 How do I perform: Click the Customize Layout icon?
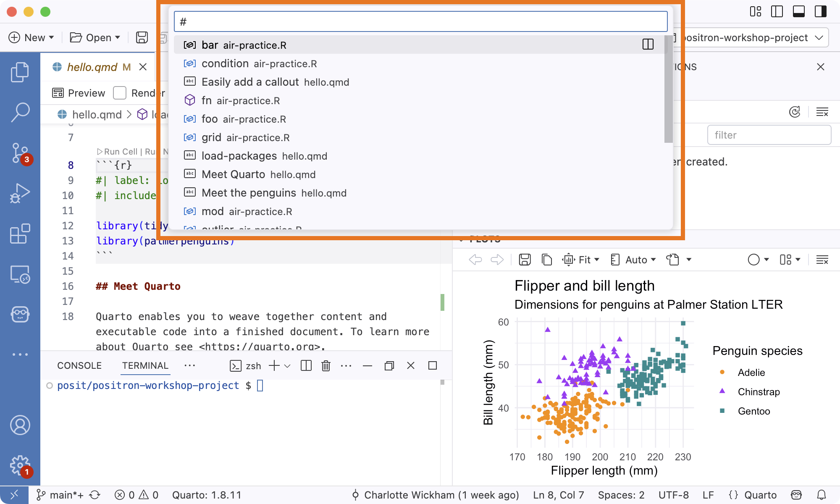(756, 11)
